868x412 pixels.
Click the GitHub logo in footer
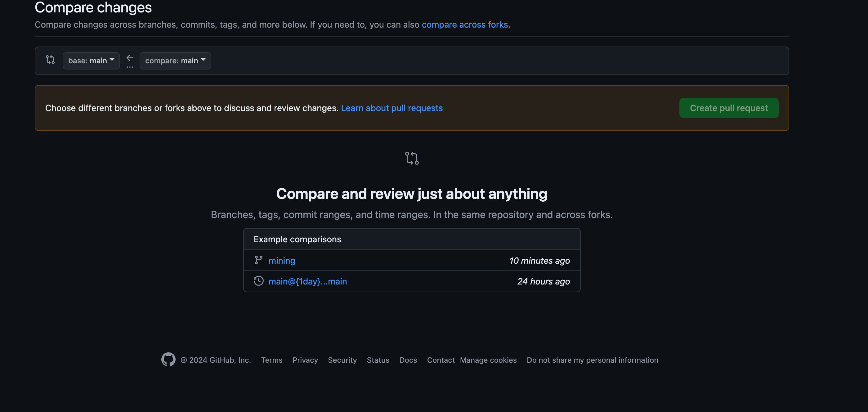(168, 360)
